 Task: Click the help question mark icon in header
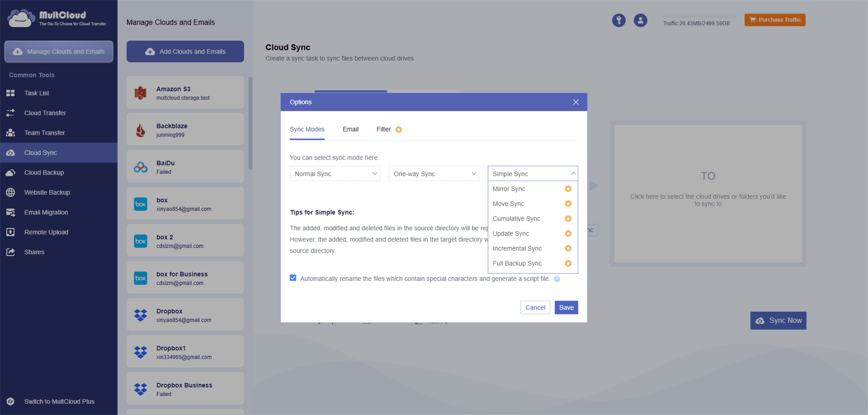pyautogui.click(x=618, y=20)
